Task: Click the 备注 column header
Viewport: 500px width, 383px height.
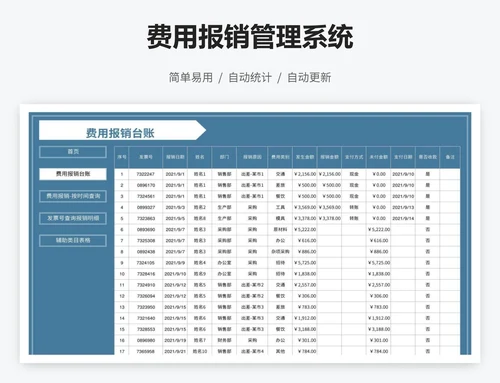Action: 450,157
